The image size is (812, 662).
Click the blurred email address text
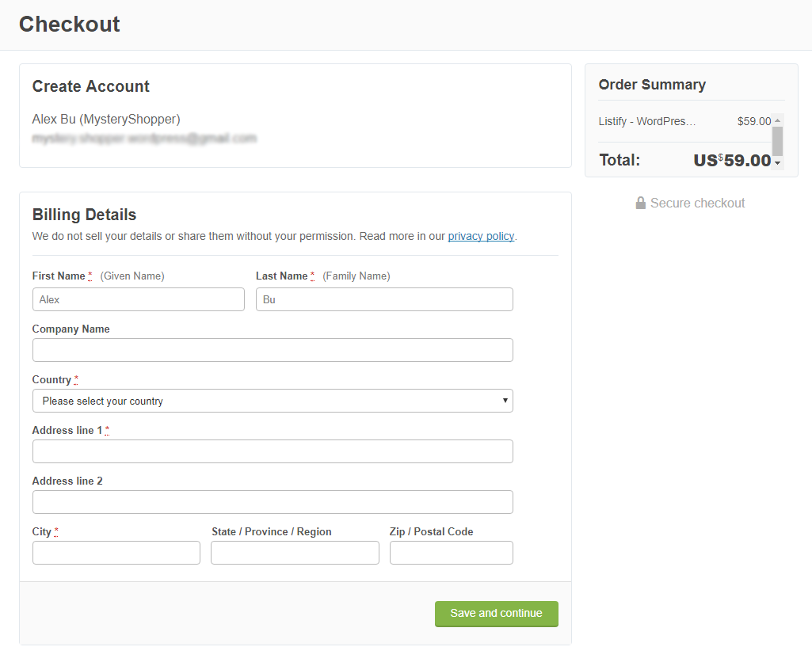coord(144,139)
